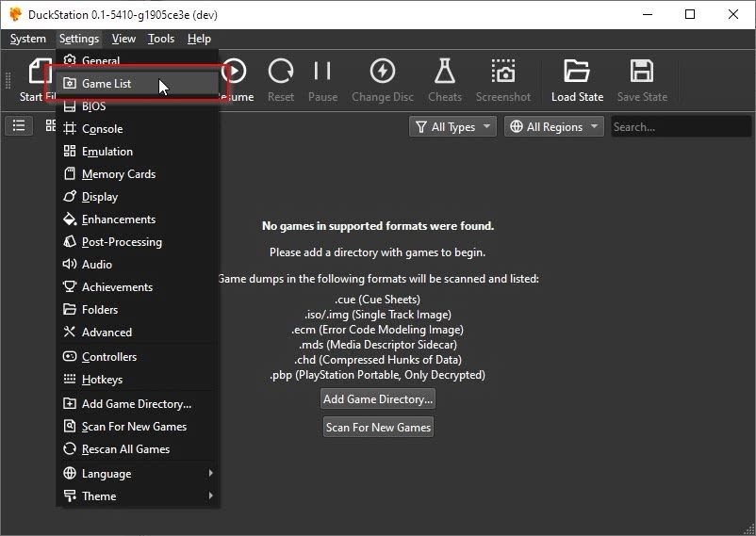Screen dimensions: 756x536
Task: Expand the Theme submenu
Action: point(138,496)
